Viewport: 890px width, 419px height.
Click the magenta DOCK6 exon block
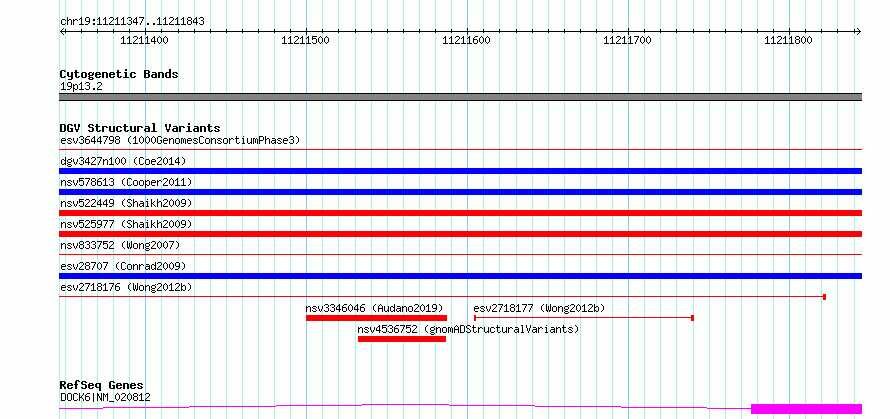[x=807, y=409]
